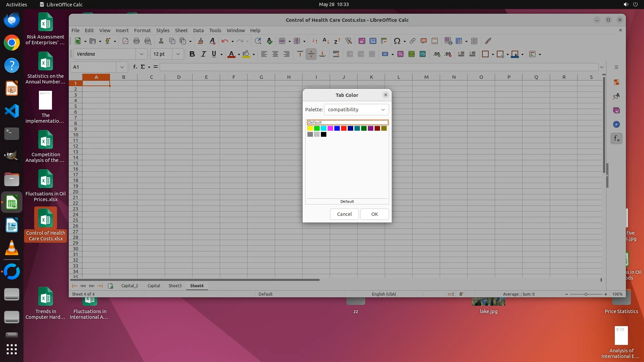Viewport: 644px width, 362px height.
Task: Click the Function Wizard icon
Action: [x=135, y=67]
